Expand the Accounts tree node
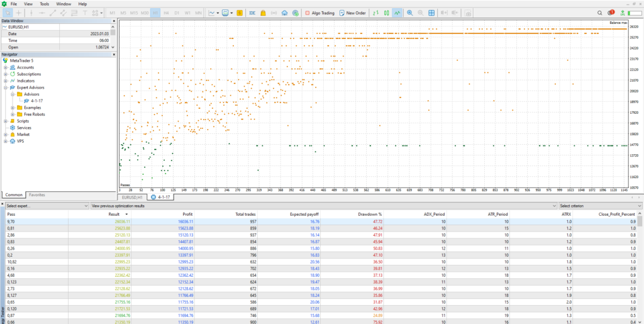Viewport: 644px width, 324px height. [5, 67]
